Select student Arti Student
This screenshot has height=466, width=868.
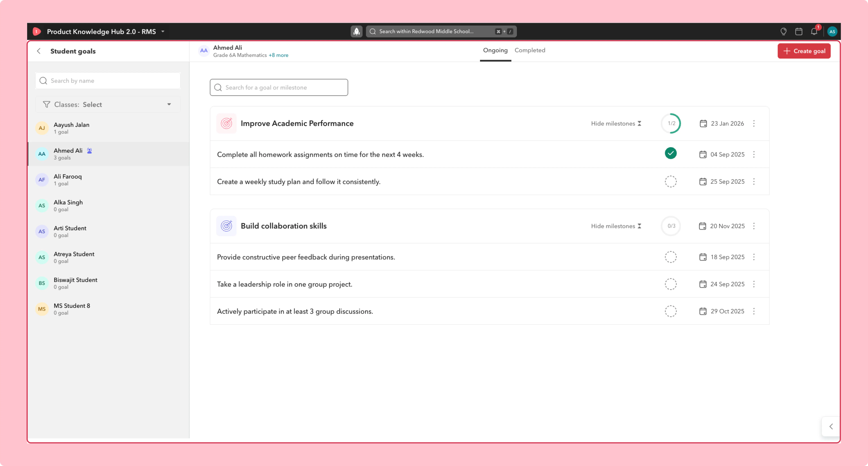click(x=108, y=231)
